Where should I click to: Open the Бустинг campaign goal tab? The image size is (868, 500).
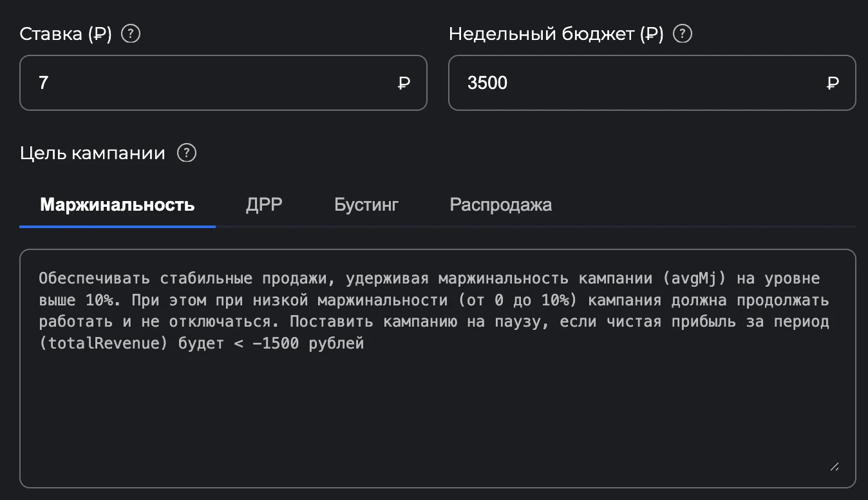pos(366,204)
